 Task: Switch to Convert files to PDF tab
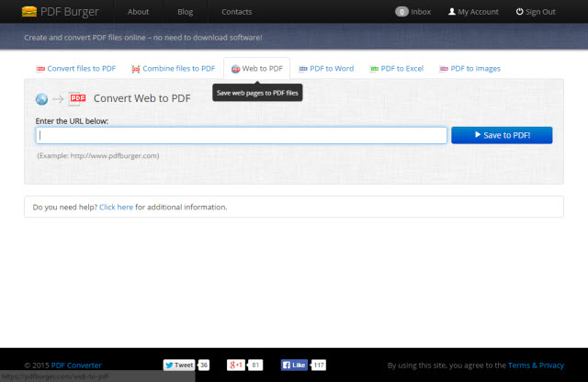82,69
